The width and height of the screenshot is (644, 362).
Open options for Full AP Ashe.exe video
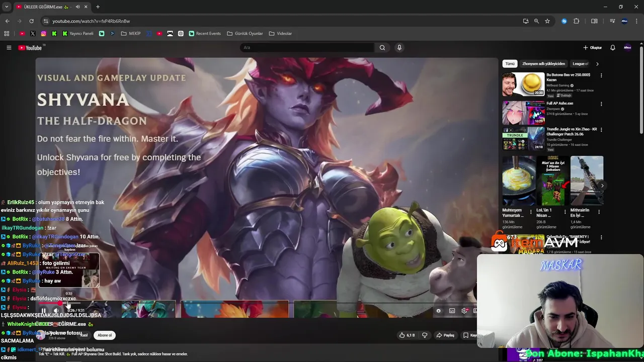pos(601,104)
